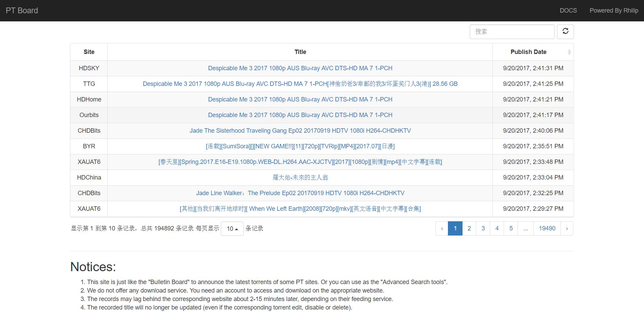Open TTG Despicable Me 3 28.56 GB link

tap(300, 84)
